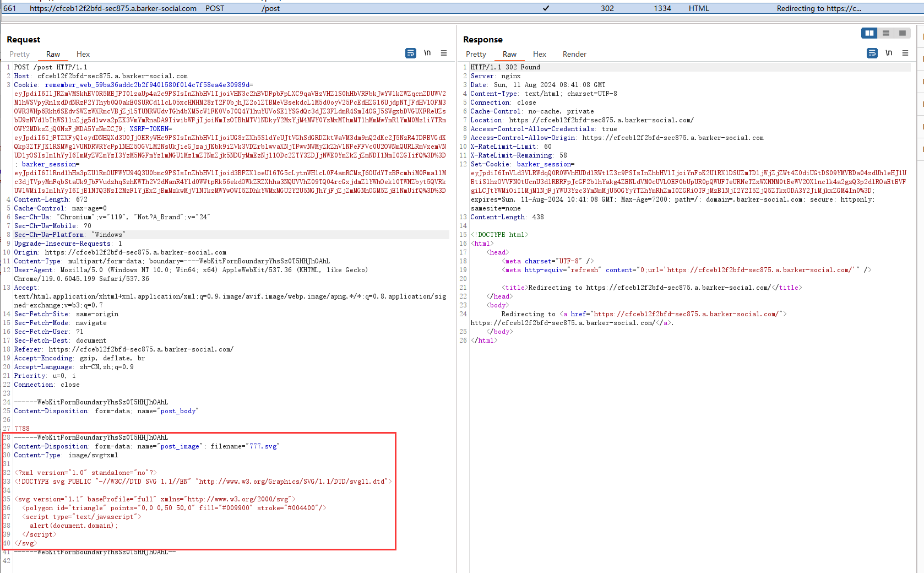Click the response title tag line
924x573 pixels.
click(651, 288)
